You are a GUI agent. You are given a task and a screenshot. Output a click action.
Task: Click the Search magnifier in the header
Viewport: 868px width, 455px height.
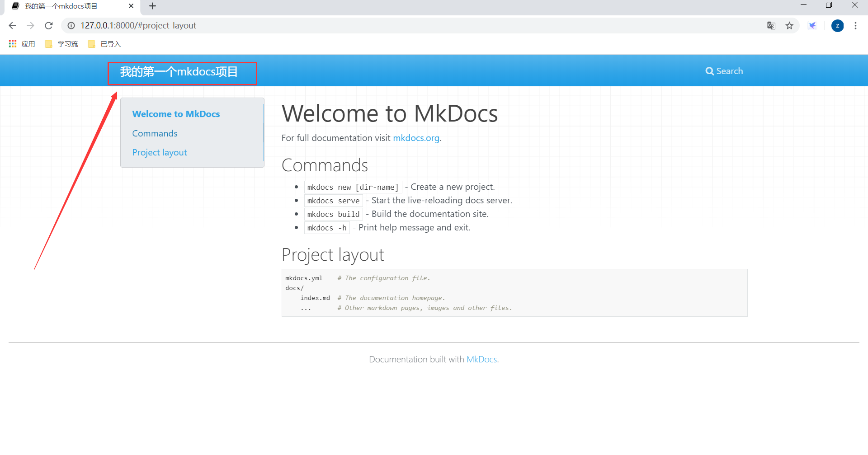(x=724, y=71)
